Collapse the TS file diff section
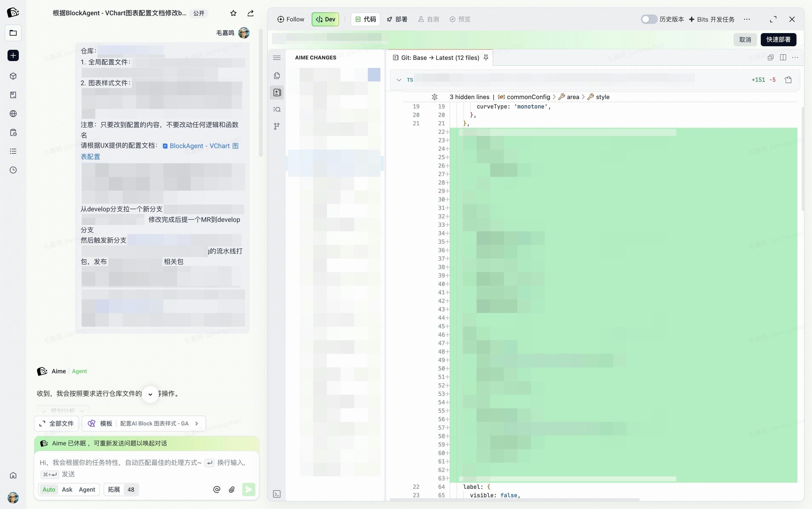Viewport: 812px width, 509px height. tap(399, 80)
